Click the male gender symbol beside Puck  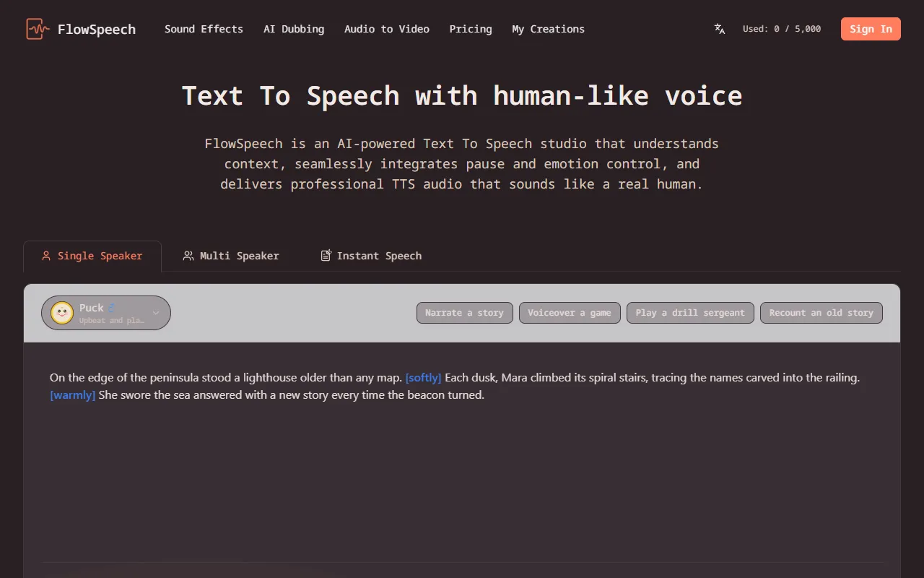[112, 307]
